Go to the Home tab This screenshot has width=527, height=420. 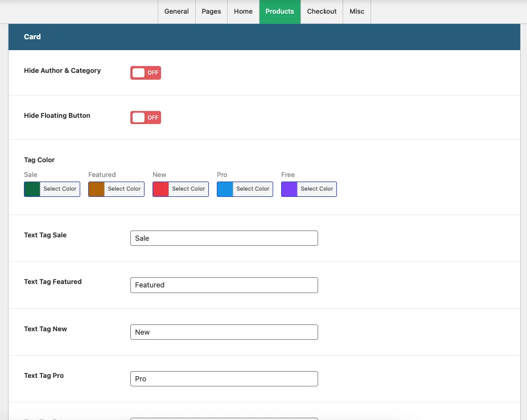[244, 11]
